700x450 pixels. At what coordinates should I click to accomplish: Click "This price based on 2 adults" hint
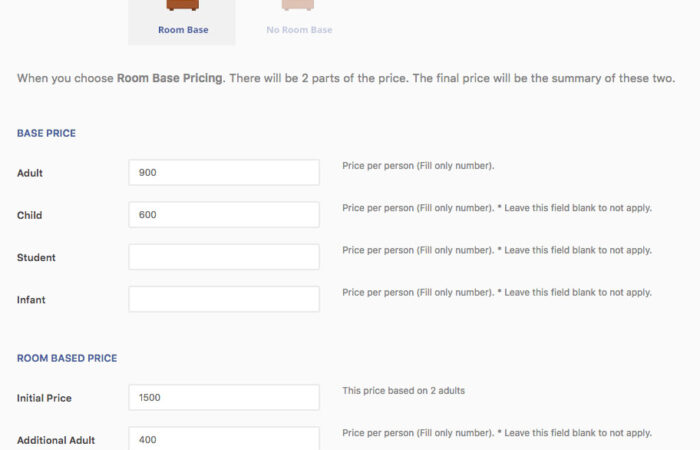tap(403, 391)
